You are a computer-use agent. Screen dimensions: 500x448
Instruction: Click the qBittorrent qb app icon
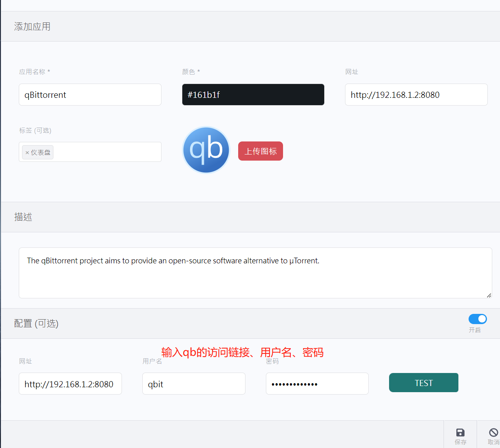[x=206, y=150]
